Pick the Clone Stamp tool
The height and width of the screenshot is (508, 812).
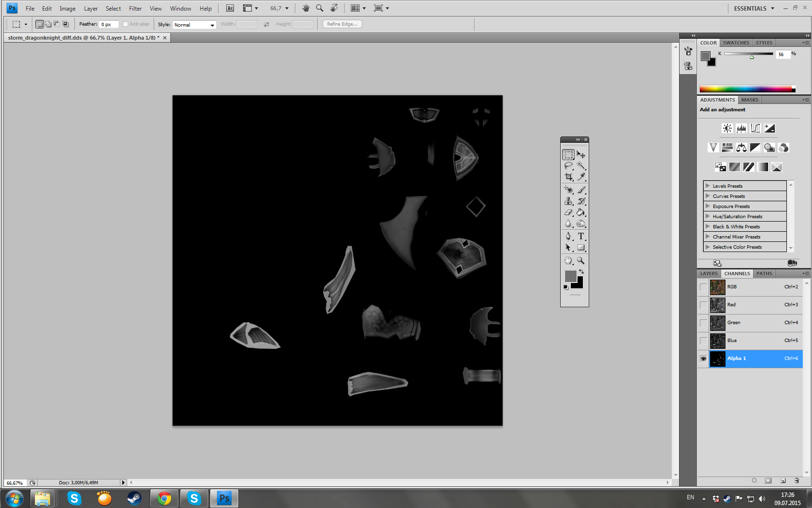568,201
